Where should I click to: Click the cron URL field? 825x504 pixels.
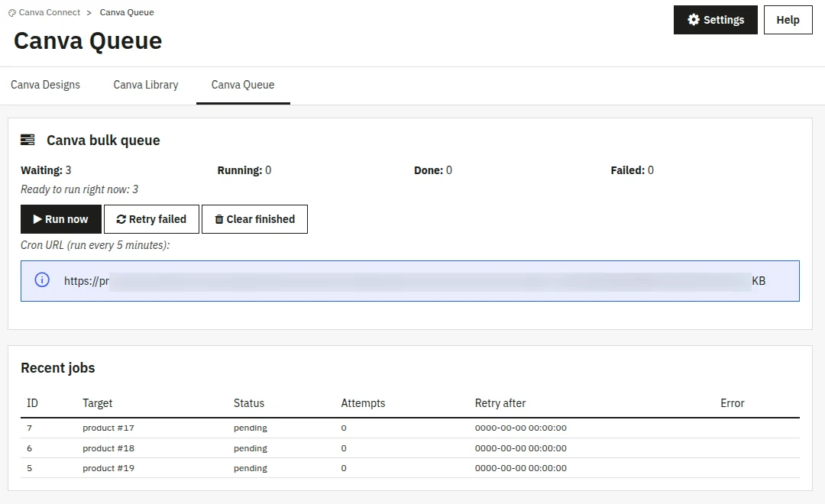410,281
